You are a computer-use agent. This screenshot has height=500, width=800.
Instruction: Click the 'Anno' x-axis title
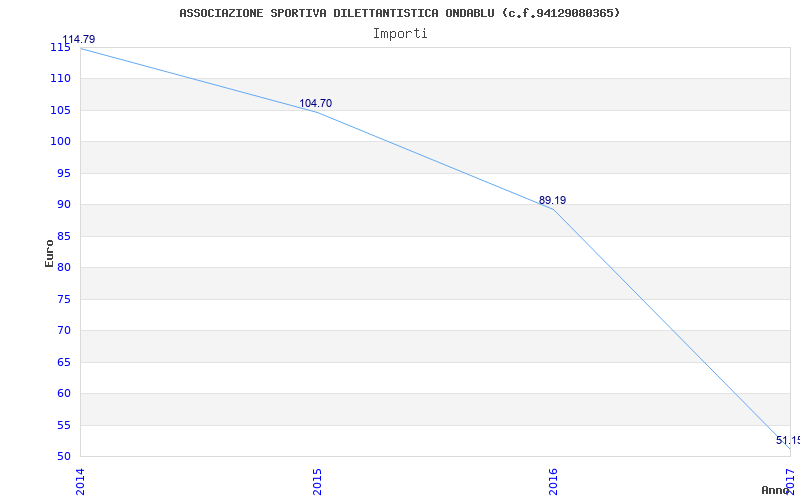tap(776, 490)
